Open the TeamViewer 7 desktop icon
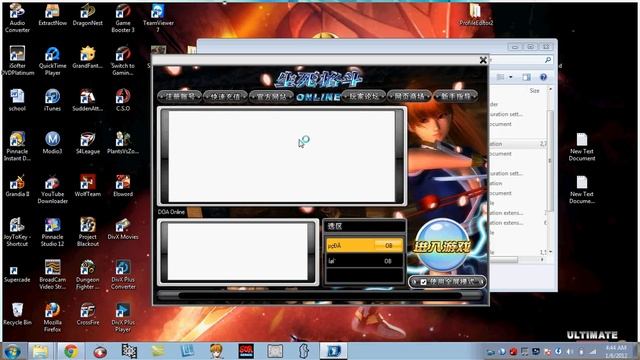Viewport: 640px width, 360px height. tap(158, 18)
